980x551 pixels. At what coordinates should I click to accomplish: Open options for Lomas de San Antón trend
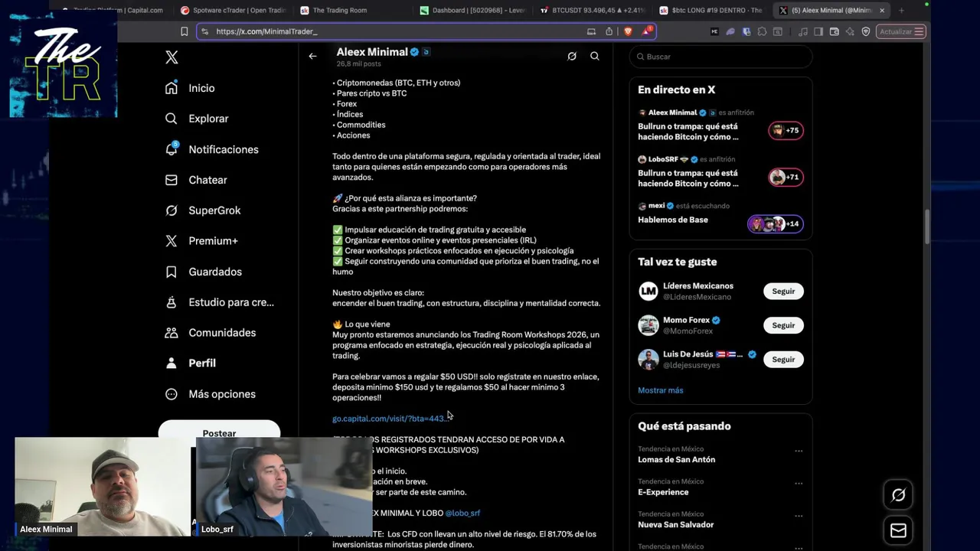coord(799,451)
